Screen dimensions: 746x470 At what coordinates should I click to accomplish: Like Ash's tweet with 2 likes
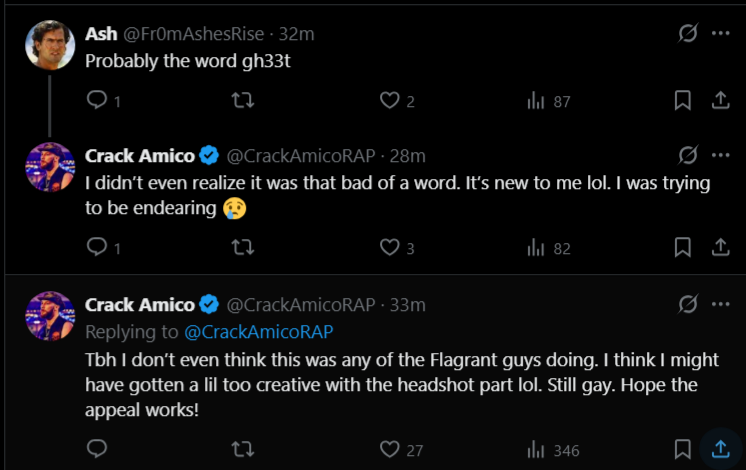coord(390,100)
